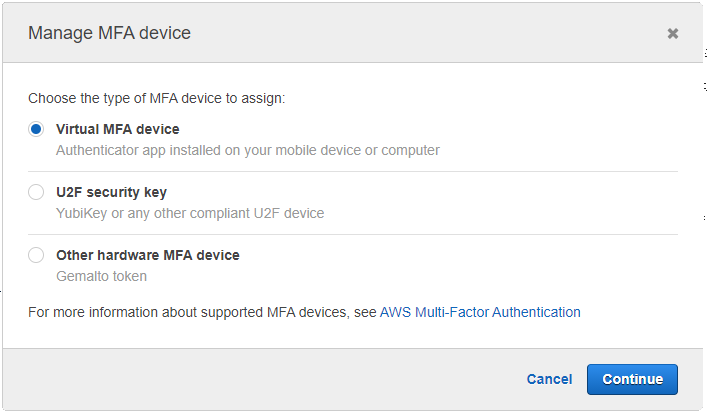
Task: Click the Authenticator app description text
Action: click(247, 150)
